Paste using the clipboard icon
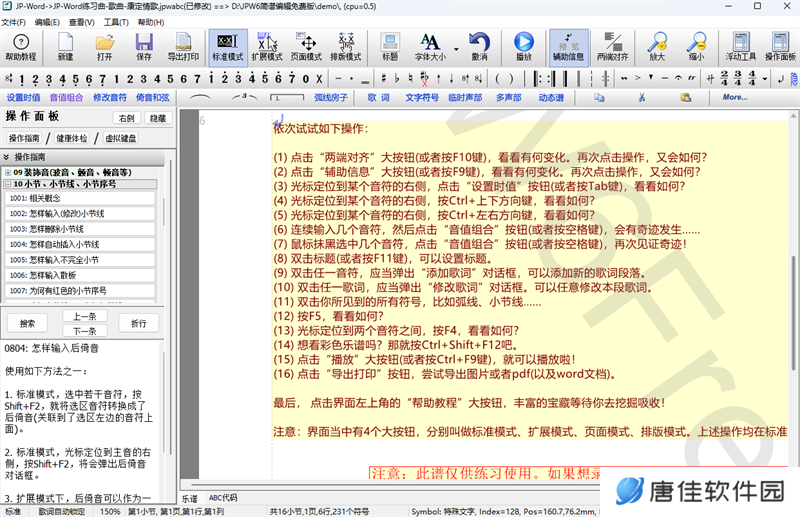Viewport: 800px width, 517px height. click(x=685, y=97)
